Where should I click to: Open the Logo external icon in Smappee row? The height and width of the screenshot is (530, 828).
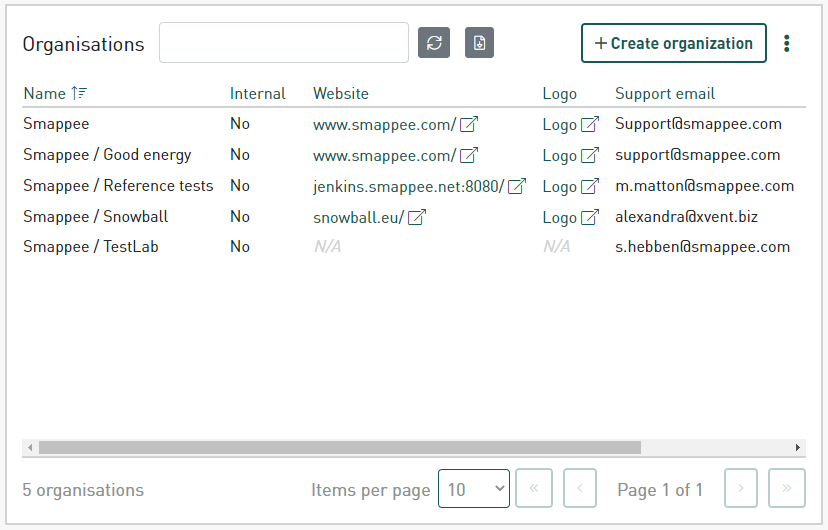click(590, 125)
